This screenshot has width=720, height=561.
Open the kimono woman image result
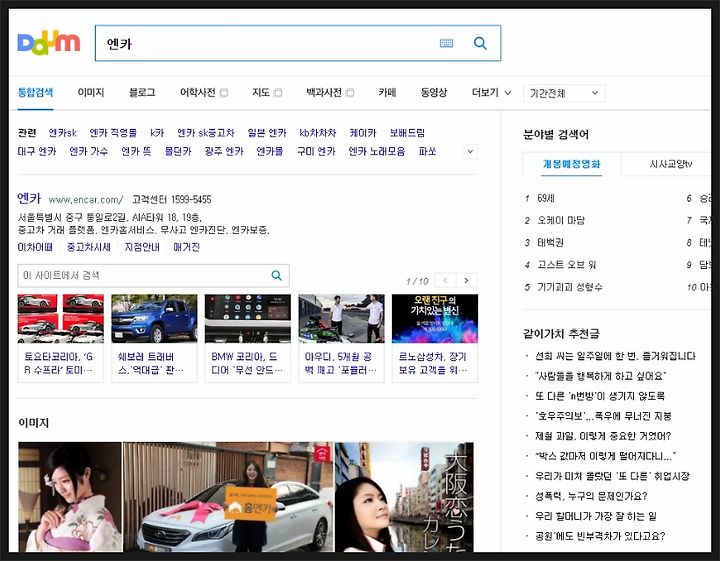[x=70, y=497]
